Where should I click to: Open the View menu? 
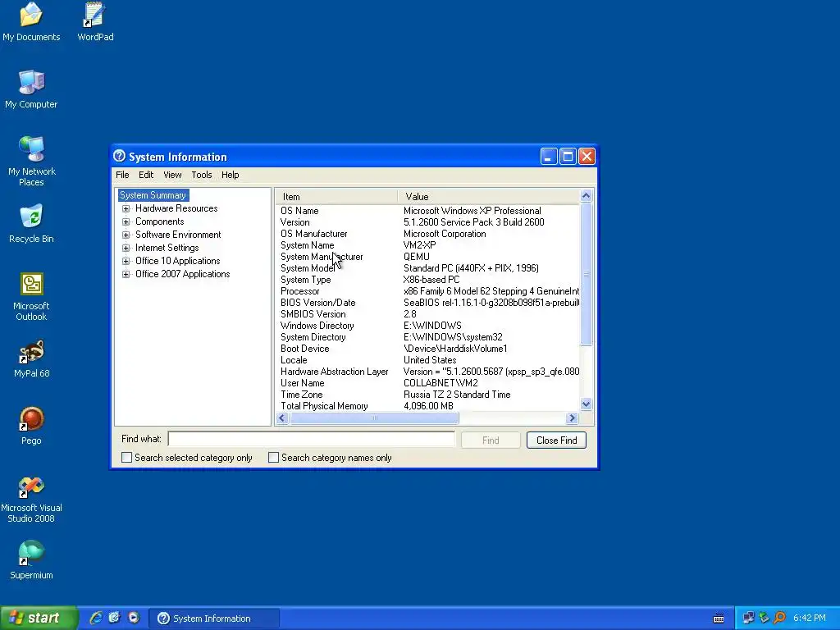pos(172,175)
